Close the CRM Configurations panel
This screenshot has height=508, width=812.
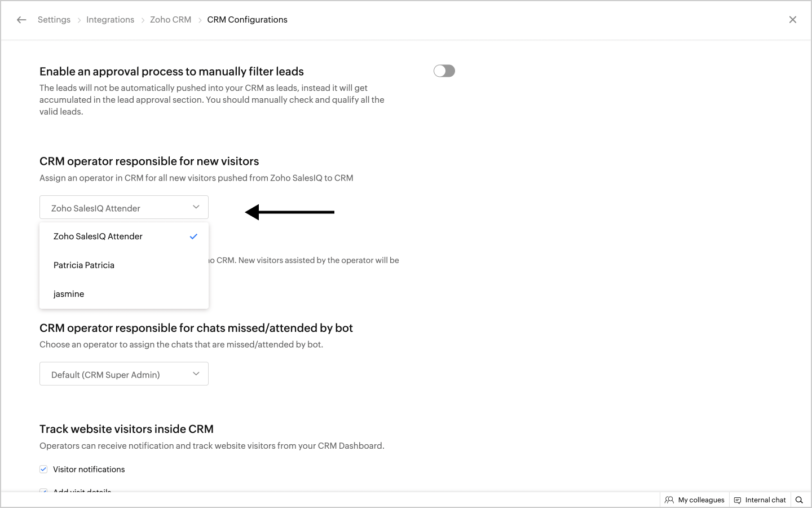793,20
